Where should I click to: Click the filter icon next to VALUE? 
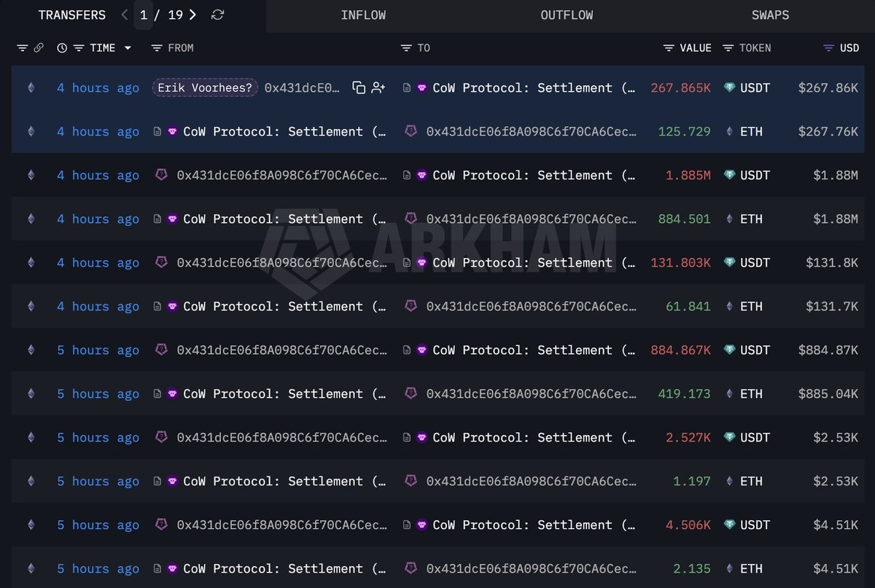pos(668,47)
